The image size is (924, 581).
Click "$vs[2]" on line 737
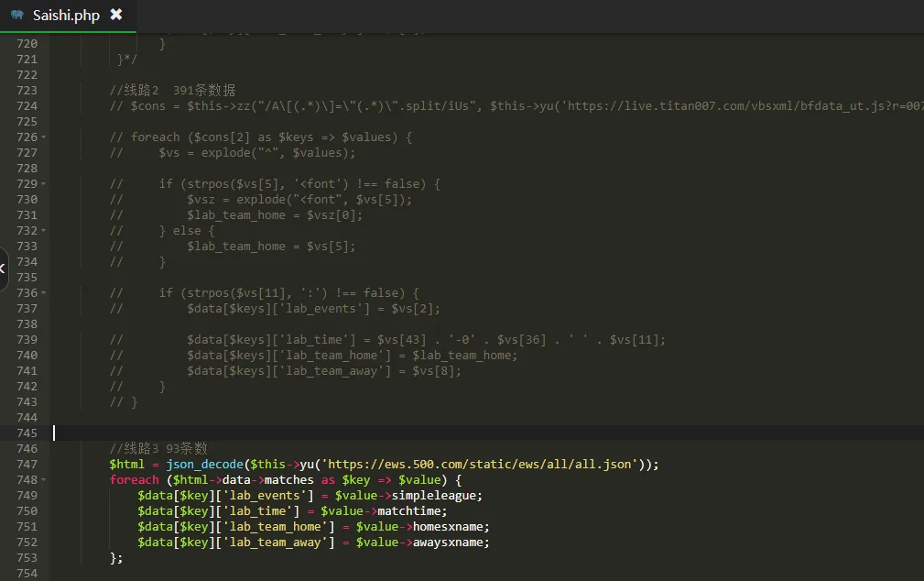click(412, 309)
